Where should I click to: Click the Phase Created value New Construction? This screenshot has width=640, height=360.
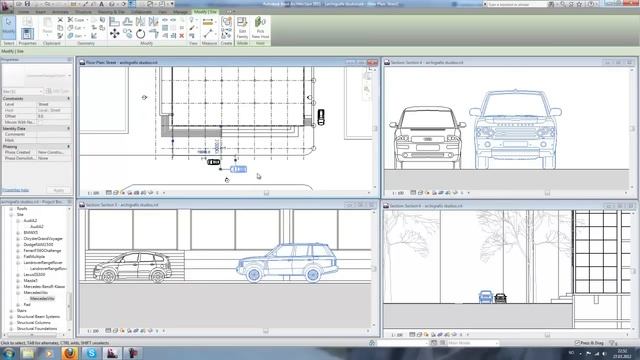[54, 152]
